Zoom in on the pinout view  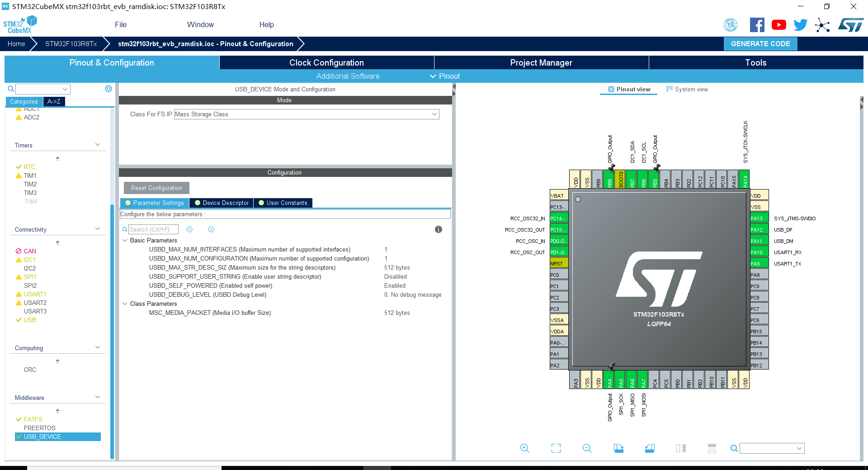[x=524, y=448]
